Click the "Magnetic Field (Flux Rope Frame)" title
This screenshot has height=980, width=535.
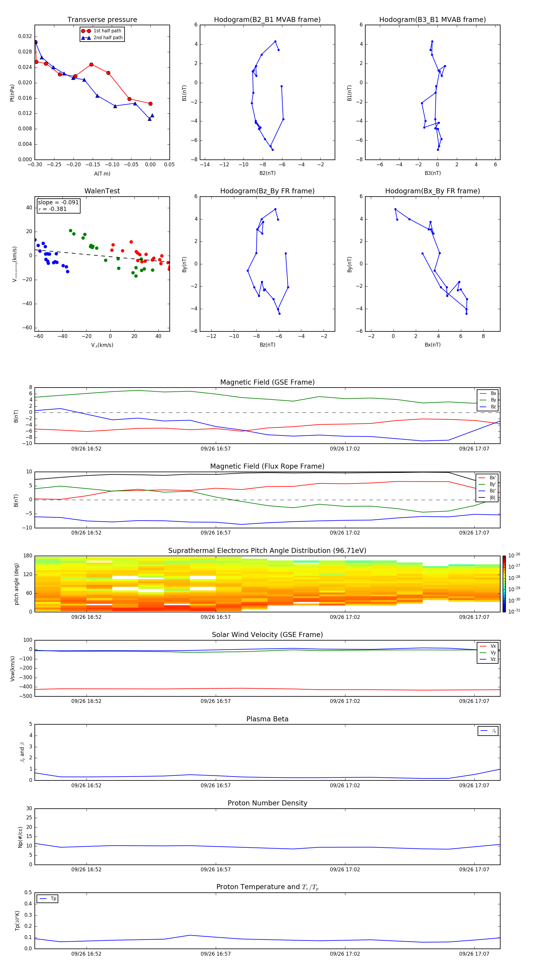click(x=267, y=467)
